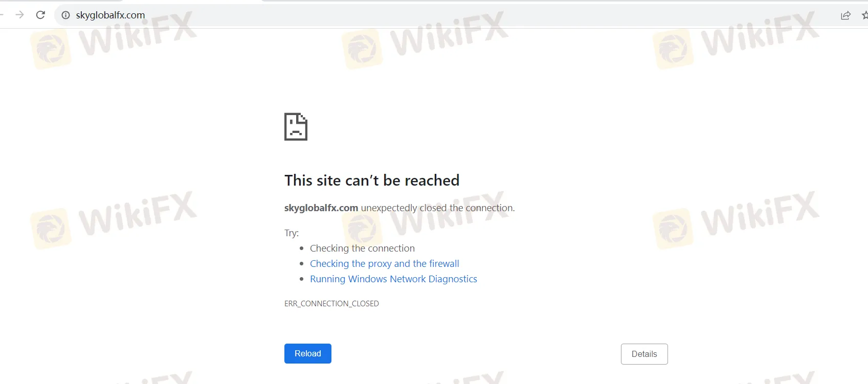Screen dimensions: 868x384
Task: Expand error Details button
Action: point(644,354)
